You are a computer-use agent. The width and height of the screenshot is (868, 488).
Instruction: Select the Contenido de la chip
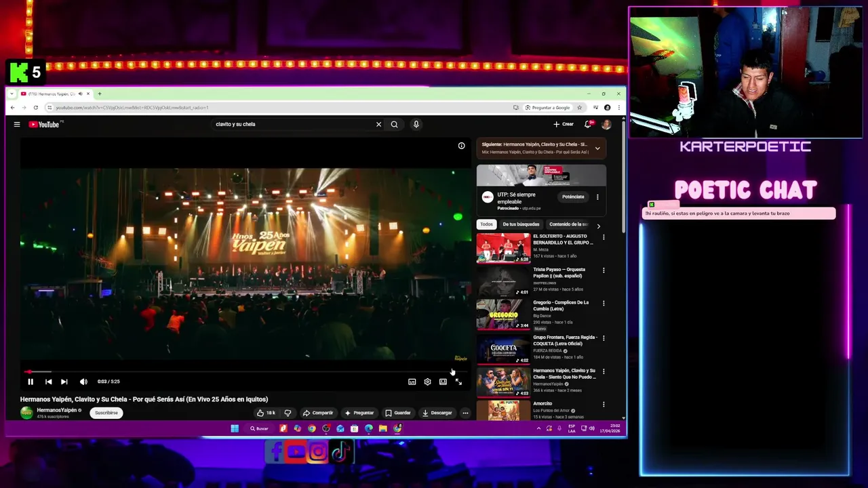coord(568,224)
